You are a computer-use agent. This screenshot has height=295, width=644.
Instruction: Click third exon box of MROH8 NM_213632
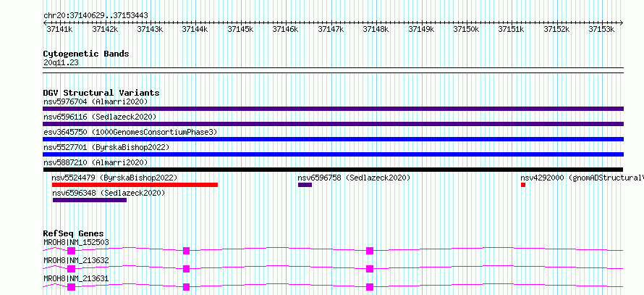(370, 269)
